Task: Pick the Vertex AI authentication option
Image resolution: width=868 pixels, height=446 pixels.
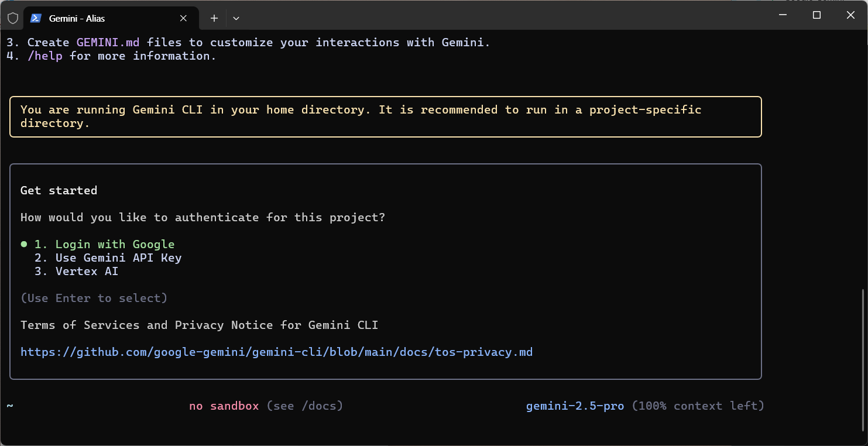Action: (87, 271)
